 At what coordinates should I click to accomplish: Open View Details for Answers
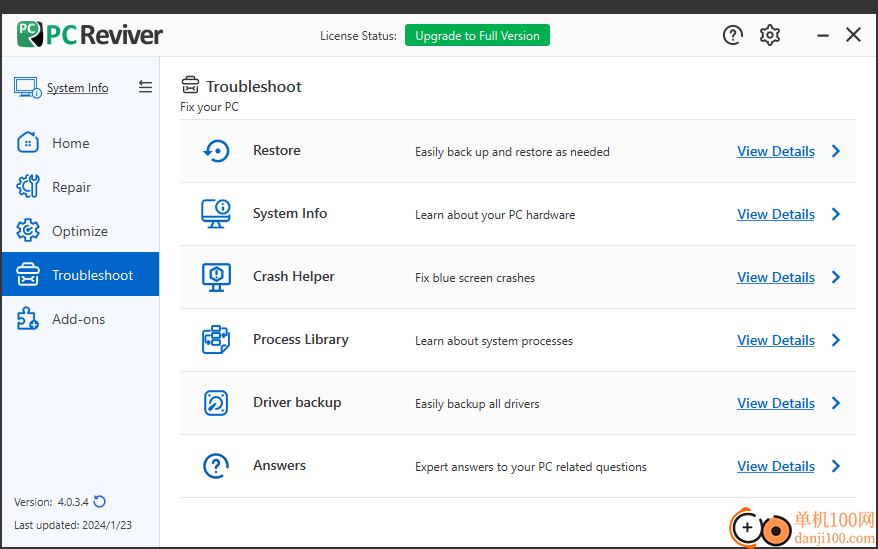point(776,466)
